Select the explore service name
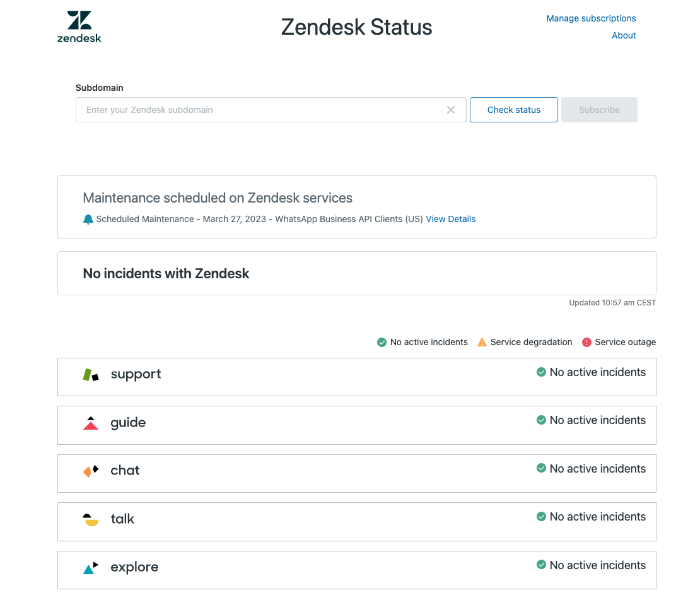The width and height of the screenshot is (700, 595). (x=134, y=567)
